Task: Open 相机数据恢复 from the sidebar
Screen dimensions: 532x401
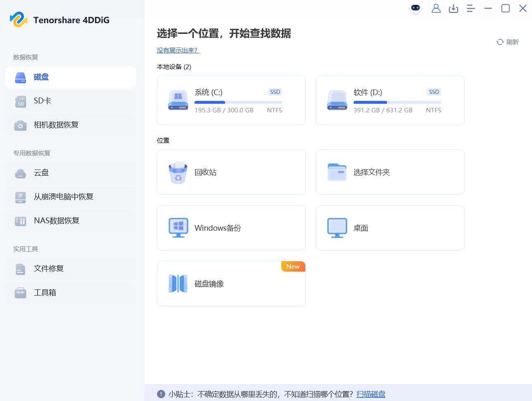Action: (x=71, y=125)
